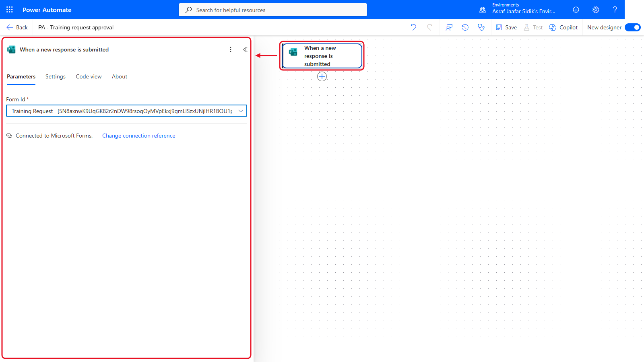
Task: Open version history clock icon
Action: [465, 27]
